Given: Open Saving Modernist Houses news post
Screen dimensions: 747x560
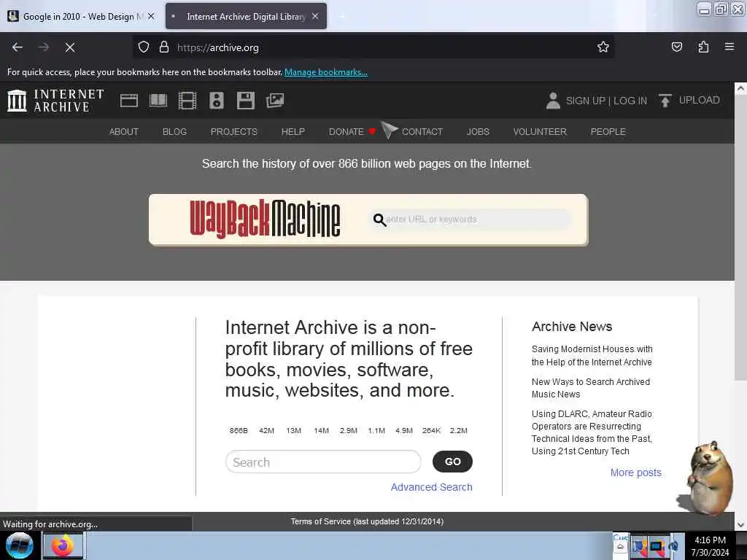Looking at the screenshot, I should 592,355.
